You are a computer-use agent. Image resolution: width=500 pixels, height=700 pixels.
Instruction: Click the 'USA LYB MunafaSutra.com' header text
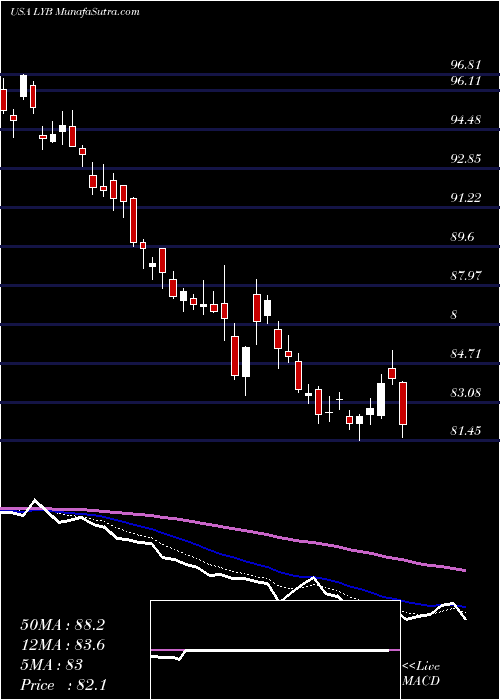tap(75, 12)
